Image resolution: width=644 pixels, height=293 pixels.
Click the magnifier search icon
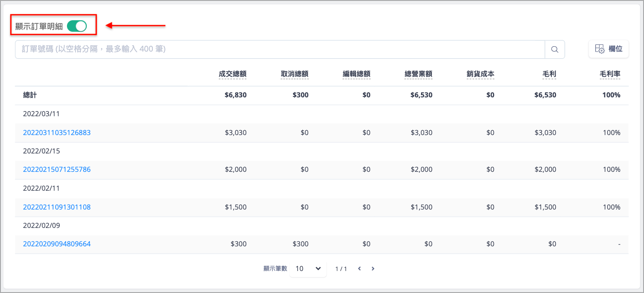[555, 49]
